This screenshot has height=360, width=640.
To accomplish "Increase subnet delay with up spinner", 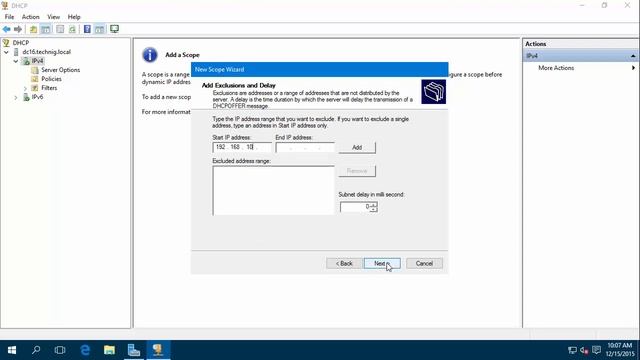I will coord(373,204).
